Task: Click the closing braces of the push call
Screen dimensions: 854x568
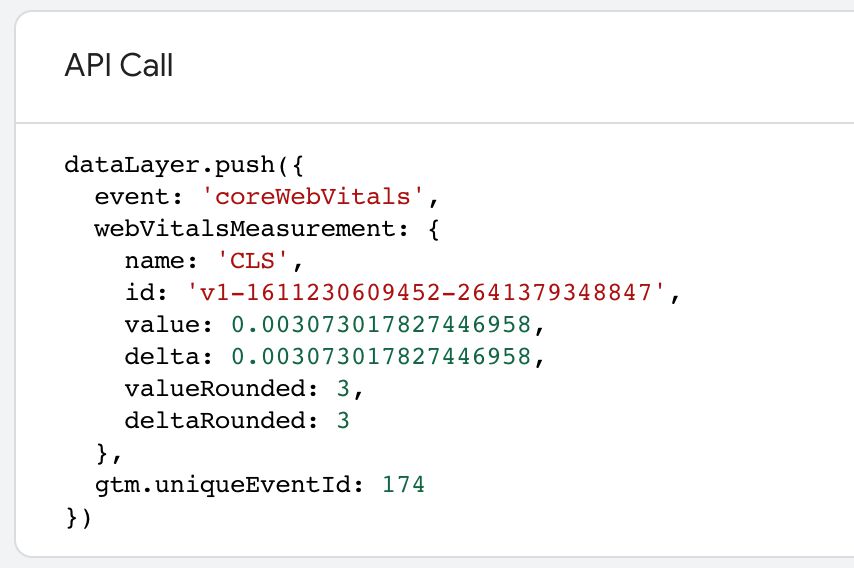Action: point(78,517)
